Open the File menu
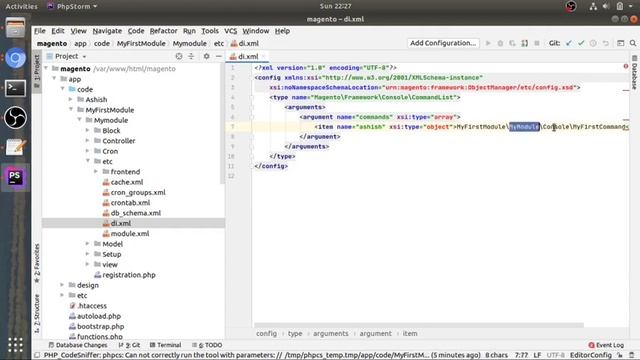 [x=40, y=31]
